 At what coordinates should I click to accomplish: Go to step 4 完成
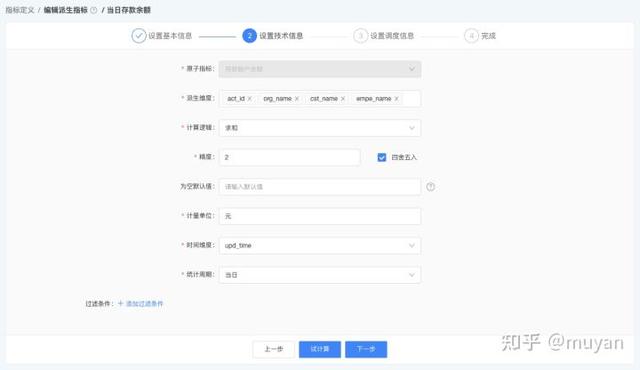[480, 36]
